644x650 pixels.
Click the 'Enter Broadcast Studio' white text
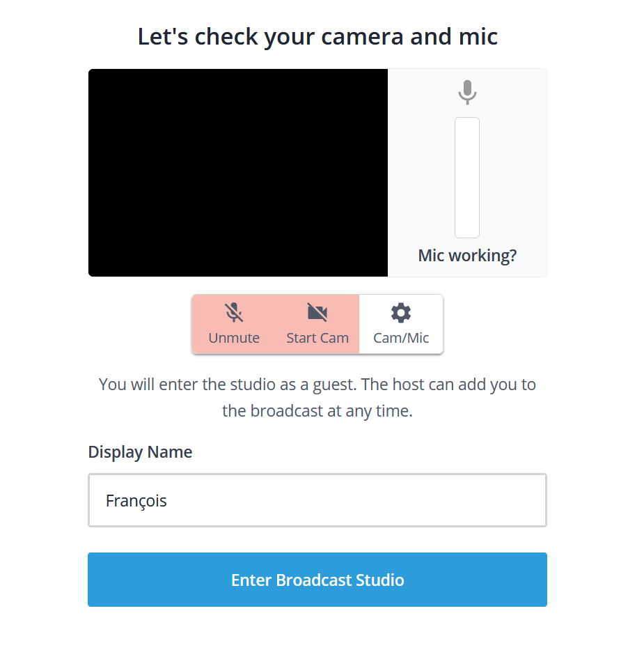click(x=317, y=580)
